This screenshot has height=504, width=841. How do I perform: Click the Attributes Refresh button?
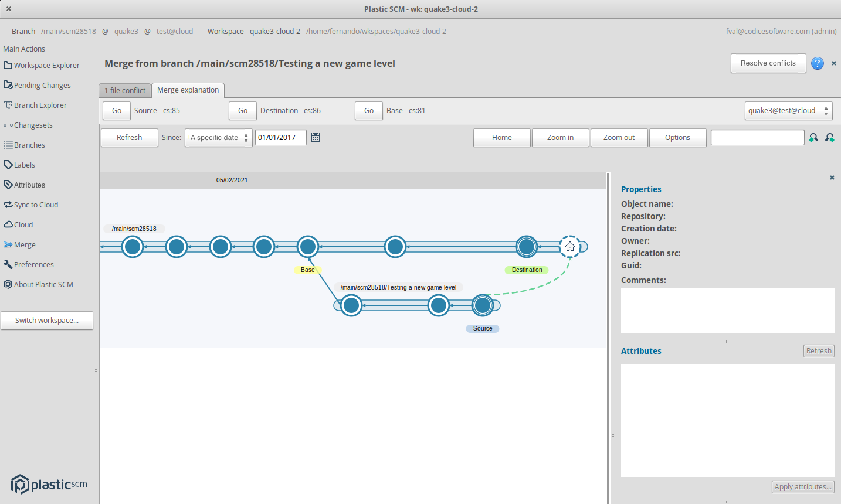819,350
